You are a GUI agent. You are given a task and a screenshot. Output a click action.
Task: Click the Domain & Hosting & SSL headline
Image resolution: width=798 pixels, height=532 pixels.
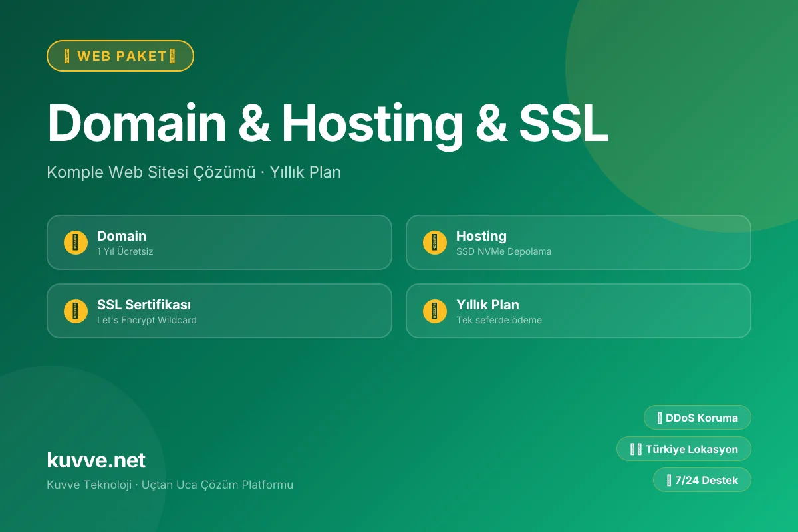coord(328,124)
